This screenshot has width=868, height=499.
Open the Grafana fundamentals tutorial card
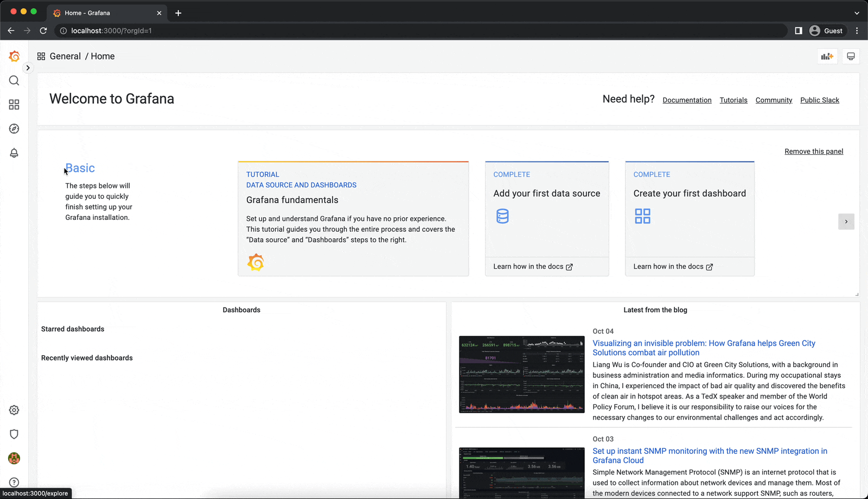tap(353, 218)
